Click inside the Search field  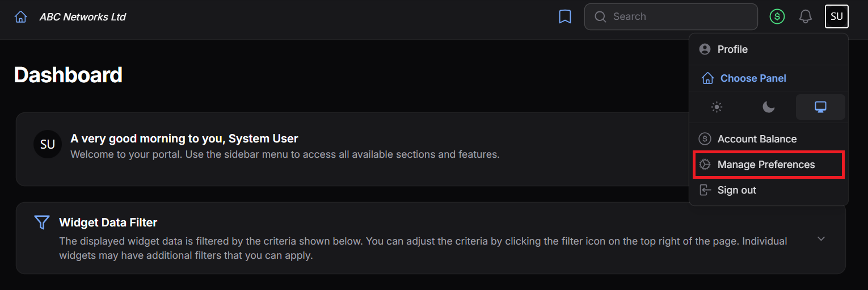click(671, 16)
